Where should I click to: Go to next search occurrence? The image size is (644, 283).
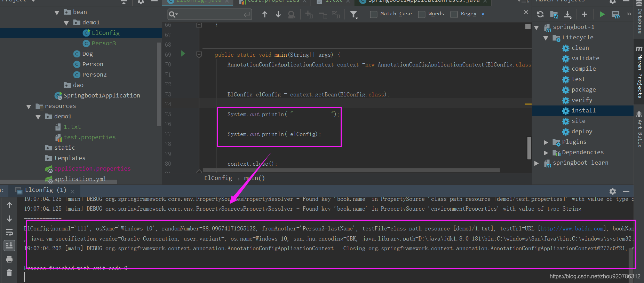click(x=278, y=14)
